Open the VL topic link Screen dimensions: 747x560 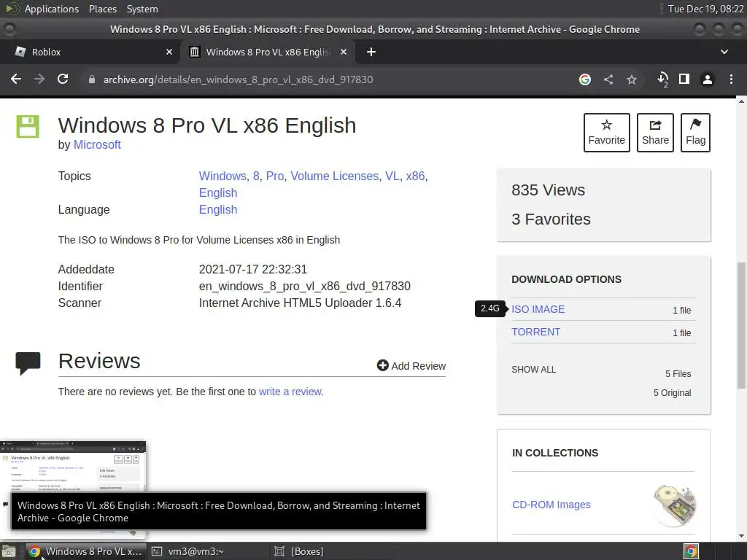[x=392, y=176]
